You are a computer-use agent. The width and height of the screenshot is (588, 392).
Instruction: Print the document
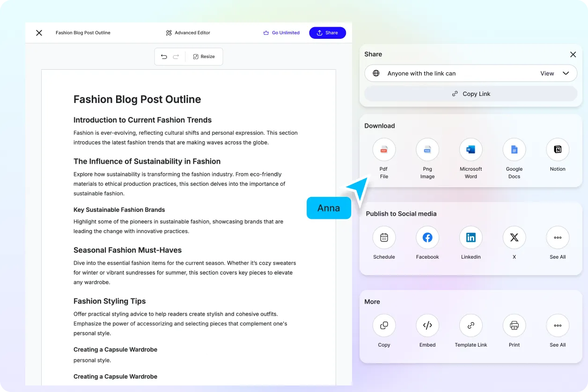(x=514, y=326)
